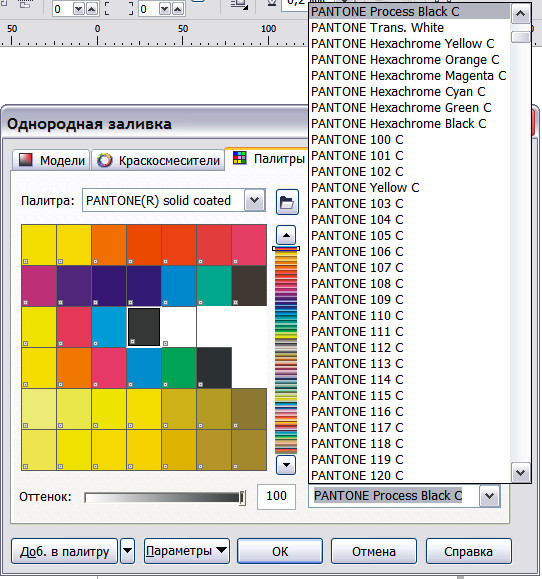
Task: Expand arrow next to Доб. в палитру
Action: pos(127,551)
